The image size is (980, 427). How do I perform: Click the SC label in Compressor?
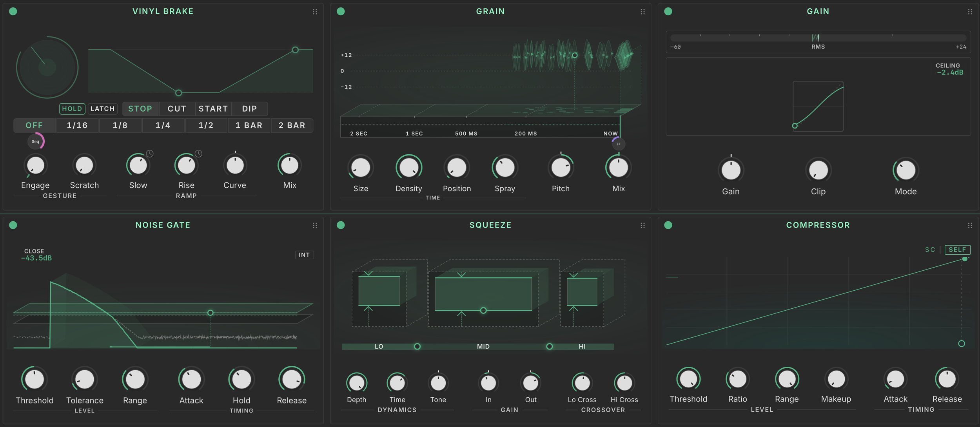pos(930,250)
